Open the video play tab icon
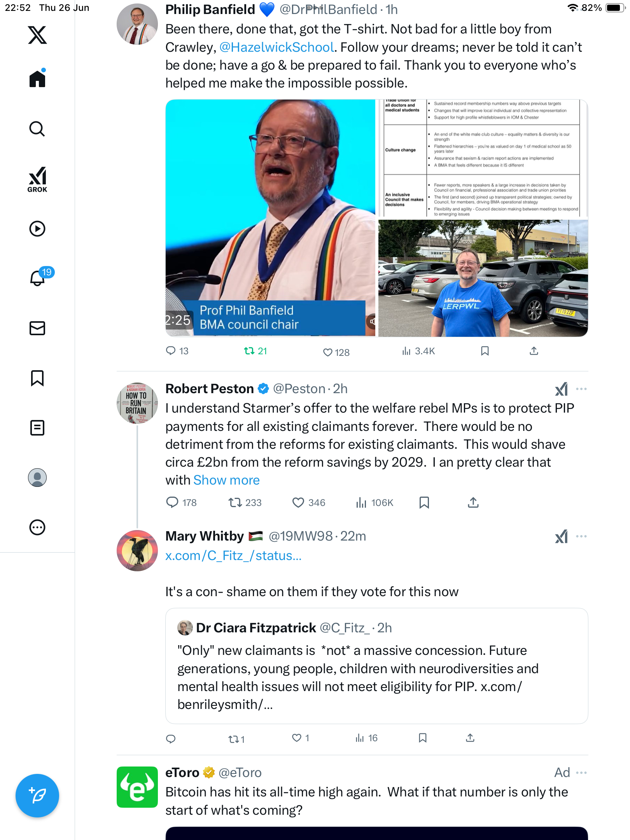This screenshot has height=840, width=630. click(x=37, y=229)
